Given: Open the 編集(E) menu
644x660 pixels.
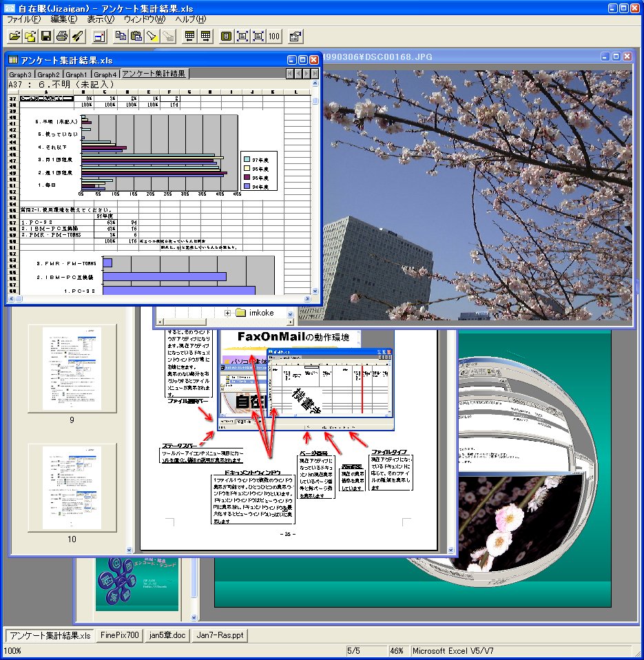Looking at the screenshot, I should [64, 19].
